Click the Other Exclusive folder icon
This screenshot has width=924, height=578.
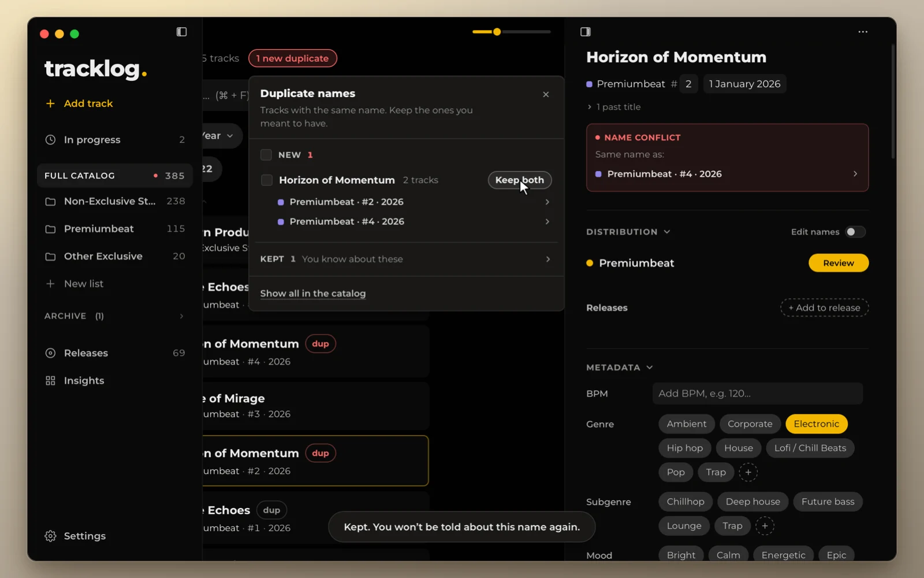coord(50,256)
